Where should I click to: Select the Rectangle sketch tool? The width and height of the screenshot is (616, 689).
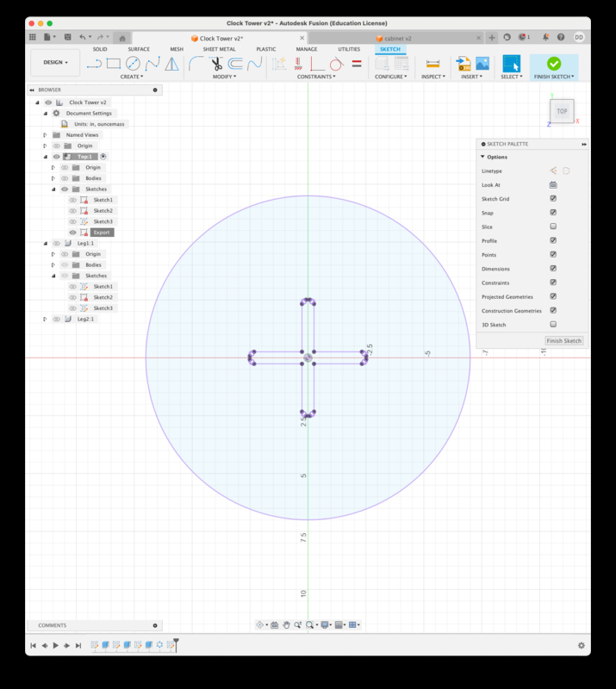tap(114, 64)
